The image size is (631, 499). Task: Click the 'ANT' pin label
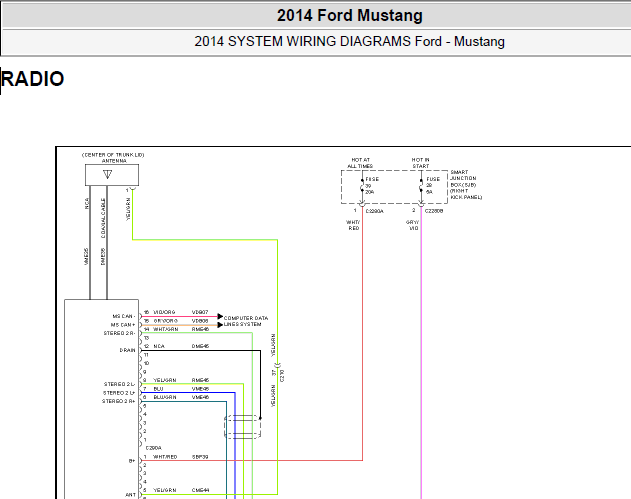pos(131,495)
